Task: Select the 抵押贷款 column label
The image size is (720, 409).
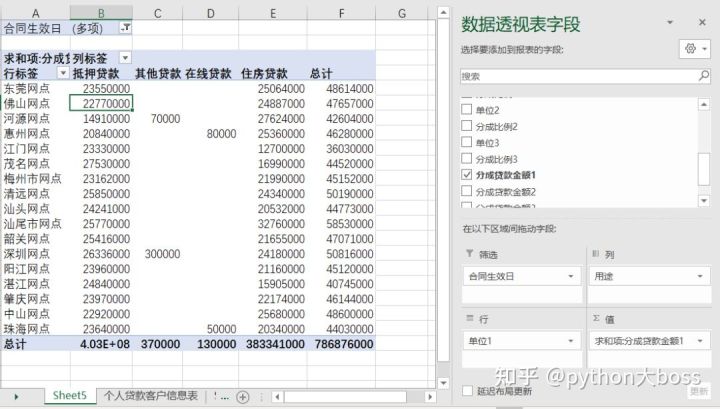Action: pyautogui.click(x=101, y=73)
